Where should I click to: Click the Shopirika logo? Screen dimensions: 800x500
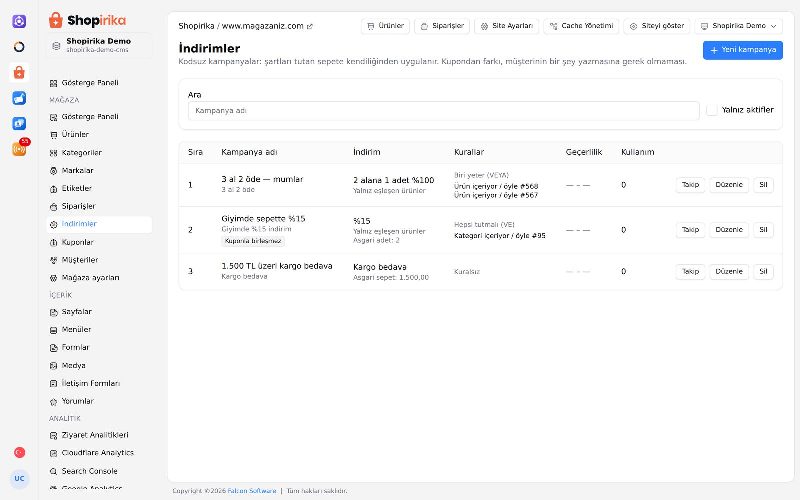coord(87,20)
